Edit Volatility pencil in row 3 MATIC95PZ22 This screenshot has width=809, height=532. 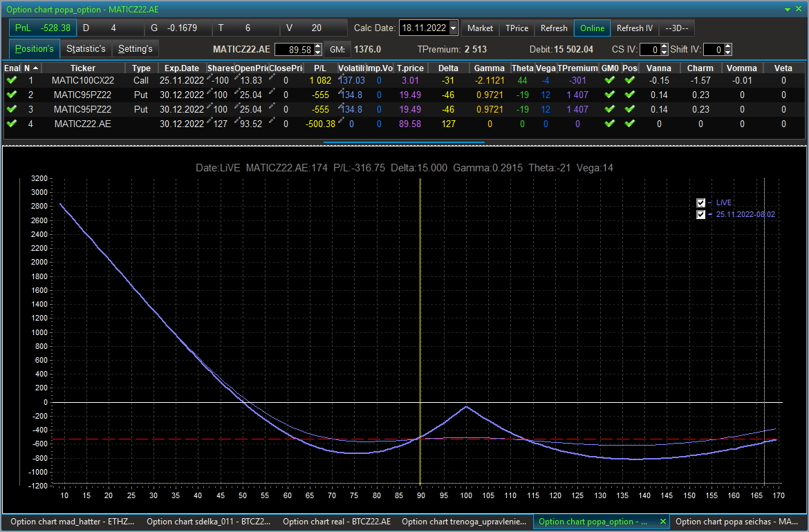341,106
